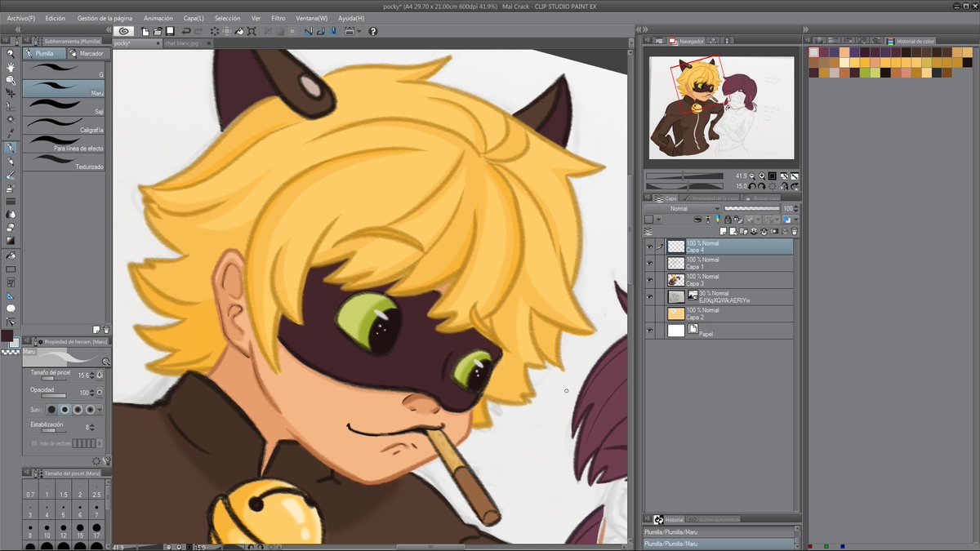Delete sub tool with trash icon
This screenshot has height=551, width=980.
point(107,329)
